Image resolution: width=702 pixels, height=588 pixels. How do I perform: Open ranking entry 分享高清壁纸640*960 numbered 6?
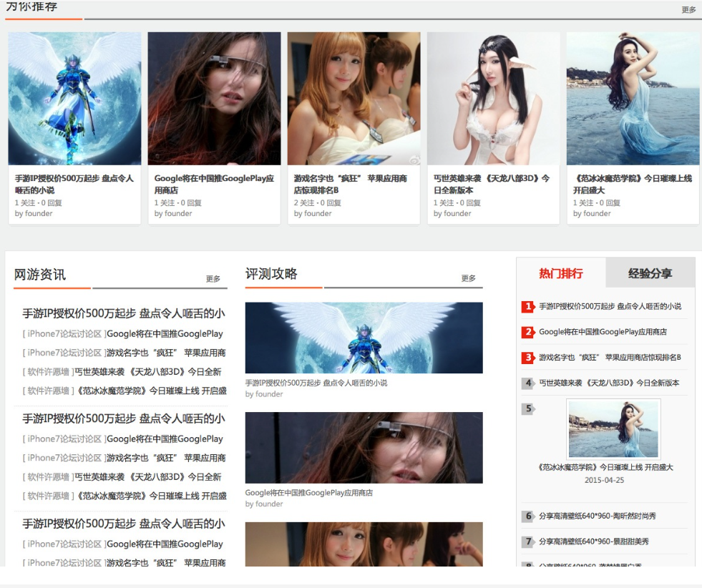tap(598, 516)
